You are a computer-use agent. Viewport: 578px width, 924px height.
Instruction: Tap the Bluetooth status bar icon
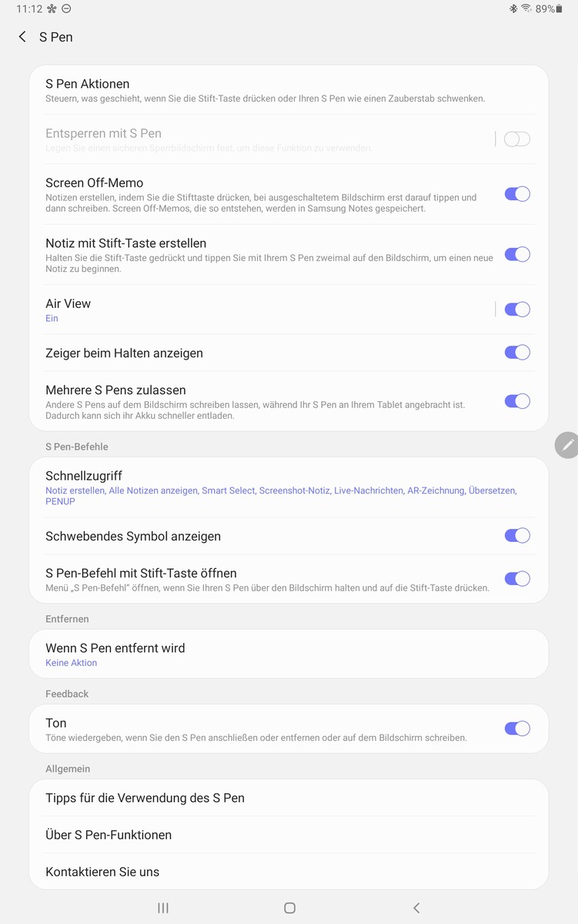tap(513, 9)
